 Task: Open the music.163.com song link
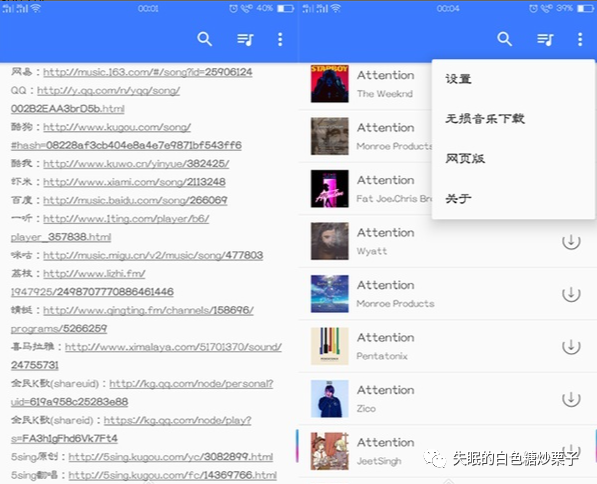pyautogui.click(x=148, y=72)
